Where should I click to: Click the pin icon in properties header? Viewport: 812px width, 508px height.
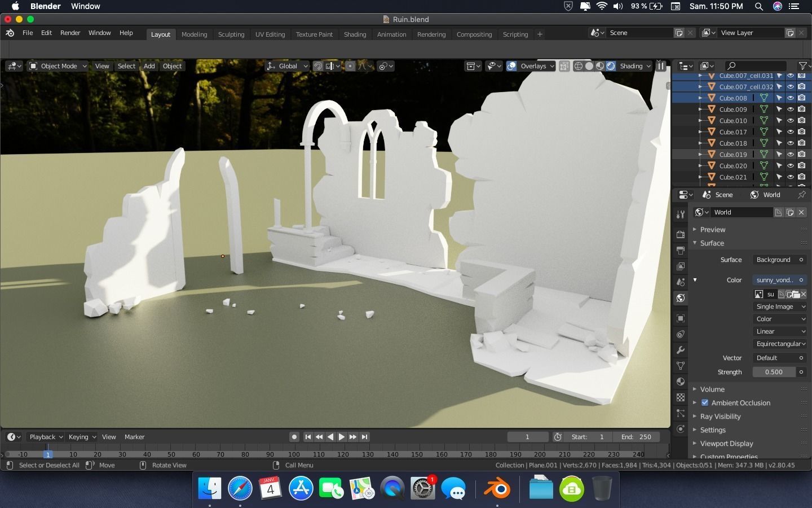coord(801,195)
